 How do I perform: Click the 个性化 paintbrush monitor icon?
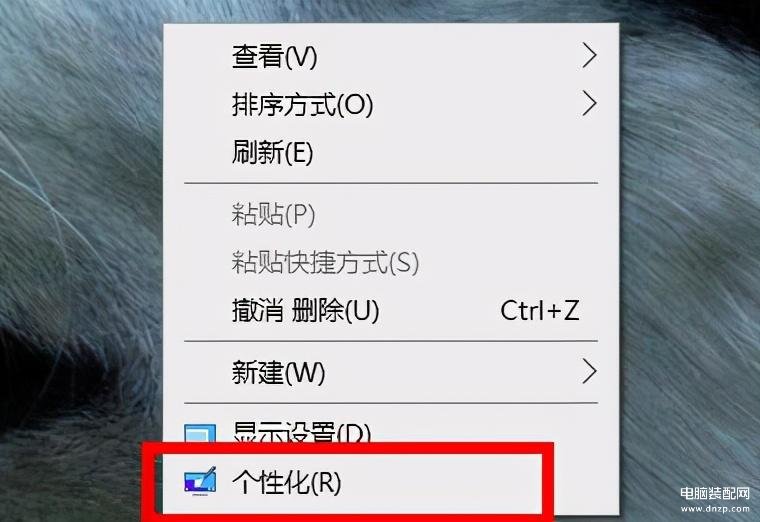pos(200,481)
